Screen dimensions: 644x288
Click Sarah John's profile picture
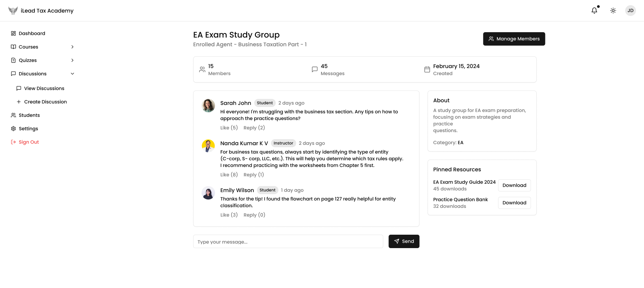(208, 106)
